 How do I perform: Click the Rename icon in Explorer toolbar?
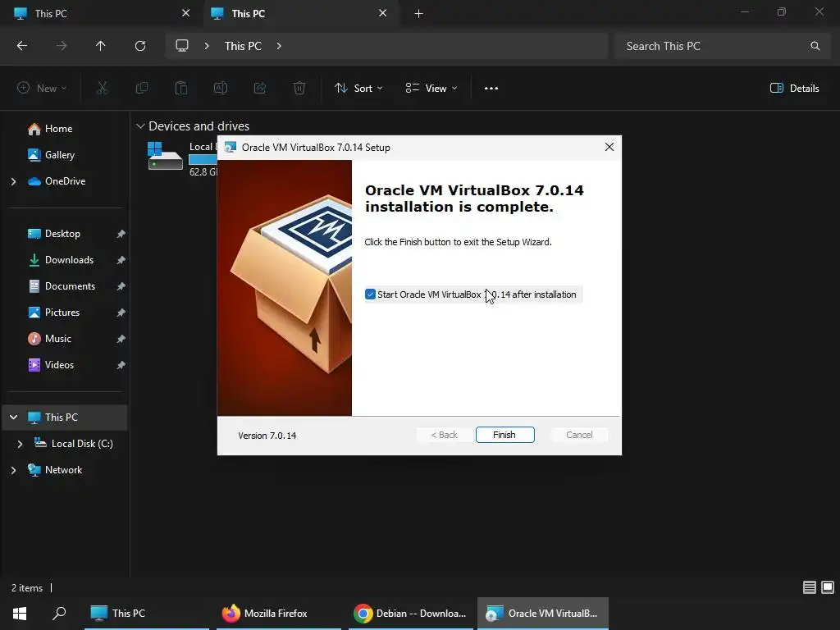pos(221,88)
